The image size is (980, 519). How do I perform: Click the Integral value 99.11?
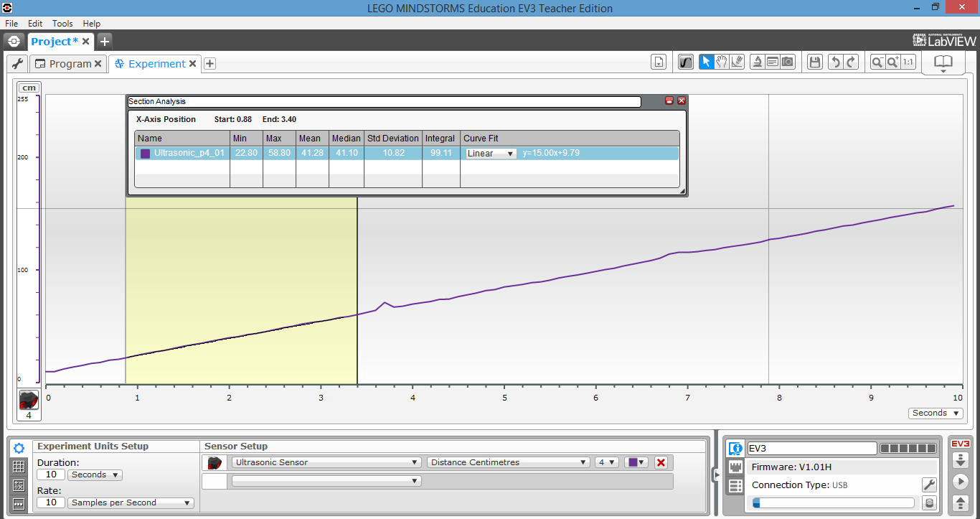440,153
